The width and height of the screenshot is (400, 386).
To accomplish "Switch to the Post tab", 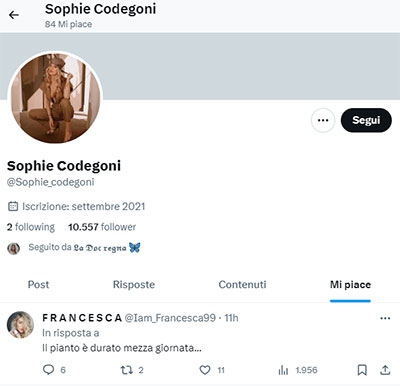I will tap(38, 285).
